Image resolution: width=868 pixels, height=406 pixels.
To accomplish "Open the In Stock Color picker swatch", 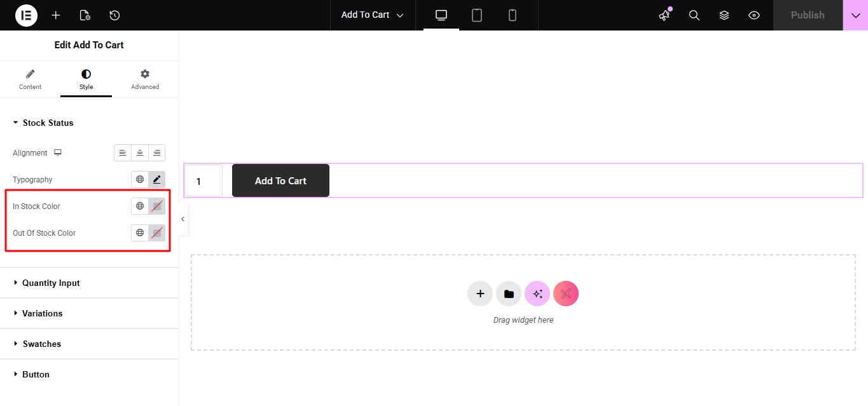I will tap(156, 206).
